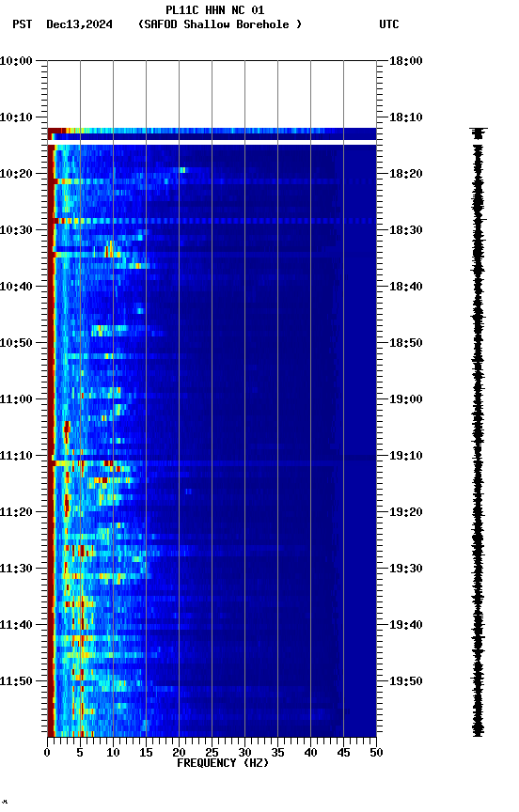Click the 40 Hz frequency tick label
Image resolution: width=519 pixels, height=812 pixels.
310,753
